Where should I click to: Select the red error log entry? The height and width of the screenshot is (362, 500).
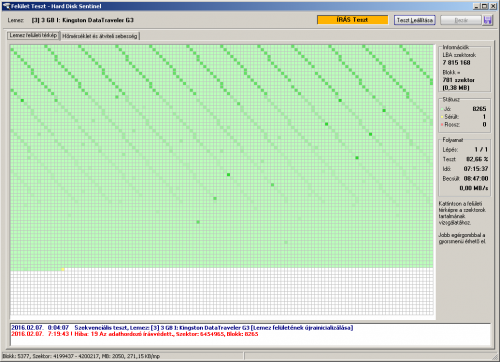(x=135, y=334)
